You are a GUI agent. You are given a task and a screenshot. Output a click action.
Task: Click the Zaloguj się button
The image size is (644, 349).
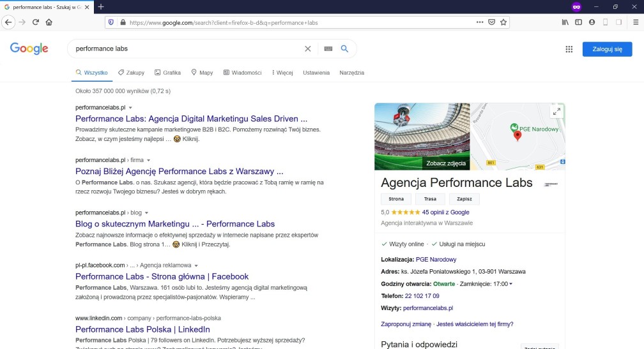click(607, 49)
